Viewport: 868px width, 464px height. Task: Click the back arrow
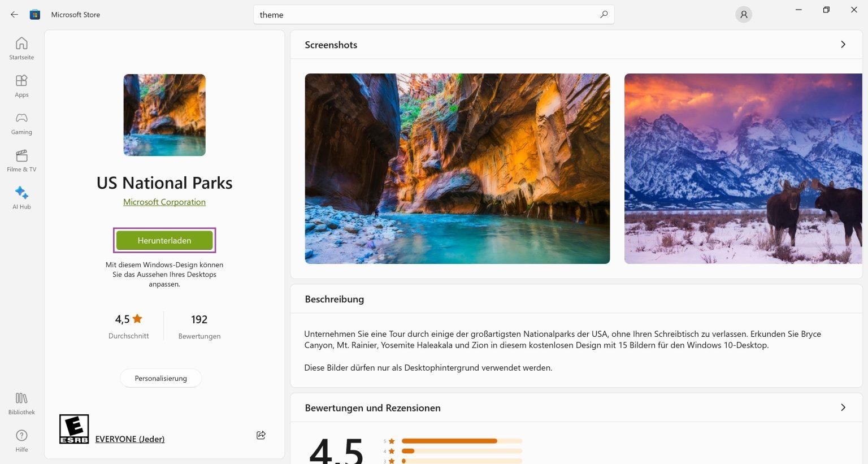[14, 14]
